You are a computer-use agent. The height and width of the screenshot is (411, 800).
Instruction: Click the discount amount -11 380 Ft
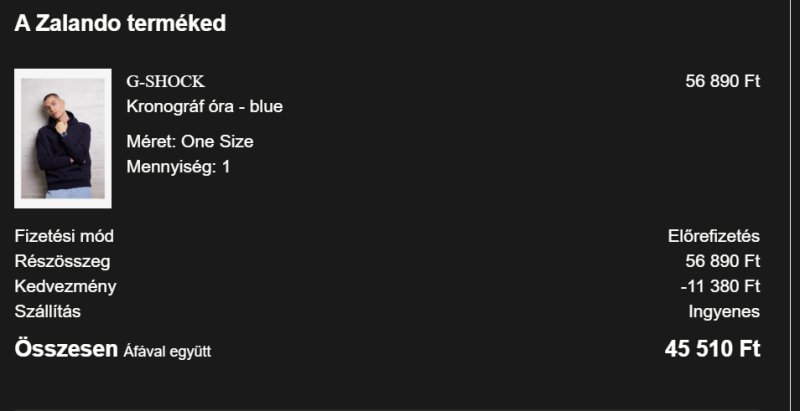coord(720,287)
